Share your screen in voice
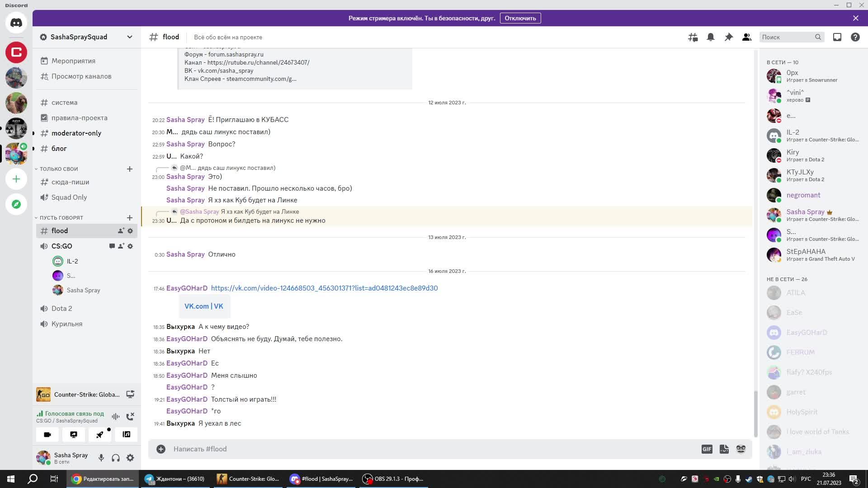The width and height of the screenshot is (868, 488). click(x=74, y=435)
